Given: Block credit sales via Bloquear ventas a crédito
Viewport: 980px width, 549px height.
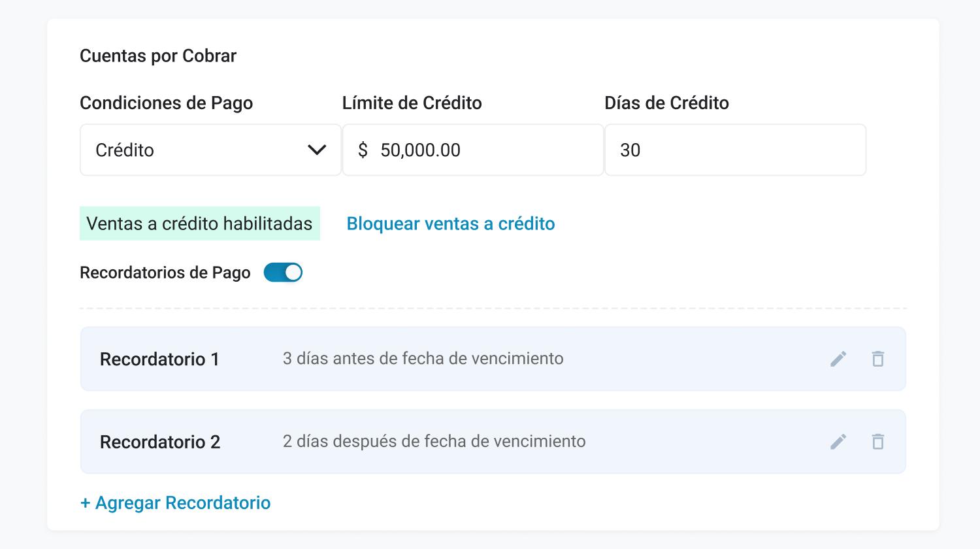Looking at the screenshot, I should point(450,224).
